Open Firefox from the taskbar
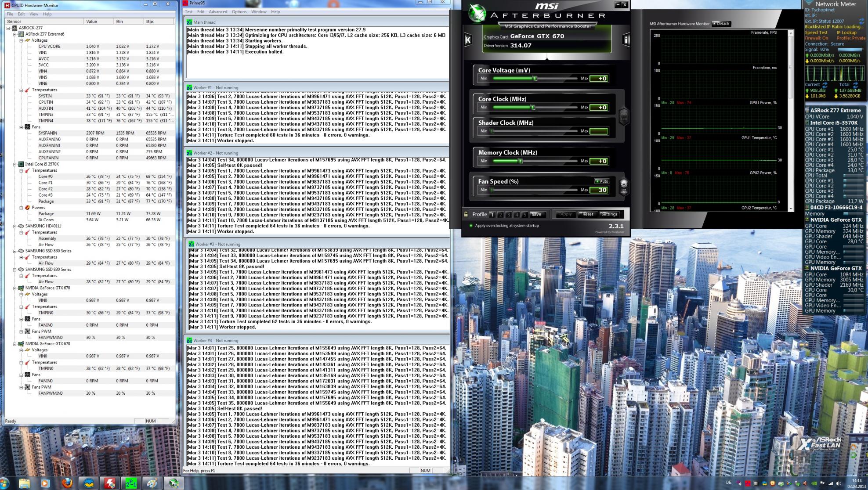868x490 pixels. pyautogui.click(x=67, y=483)
